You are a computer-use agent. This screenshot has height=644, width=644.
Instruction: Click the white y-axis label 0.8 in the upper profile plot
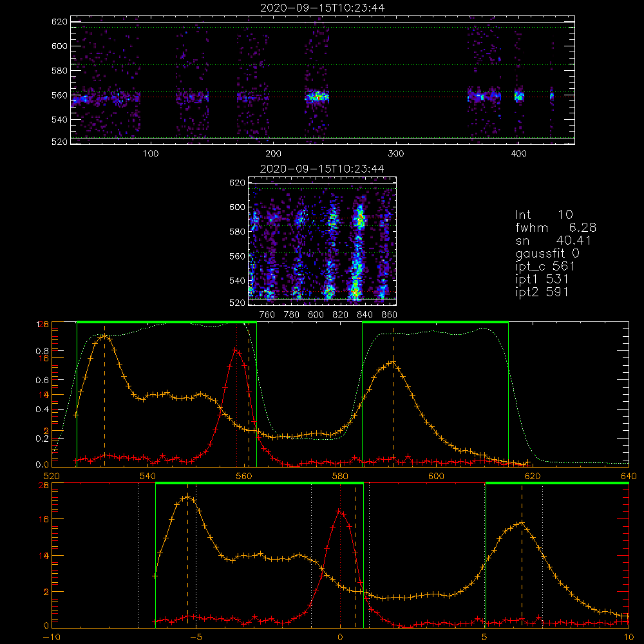(43, 351)
